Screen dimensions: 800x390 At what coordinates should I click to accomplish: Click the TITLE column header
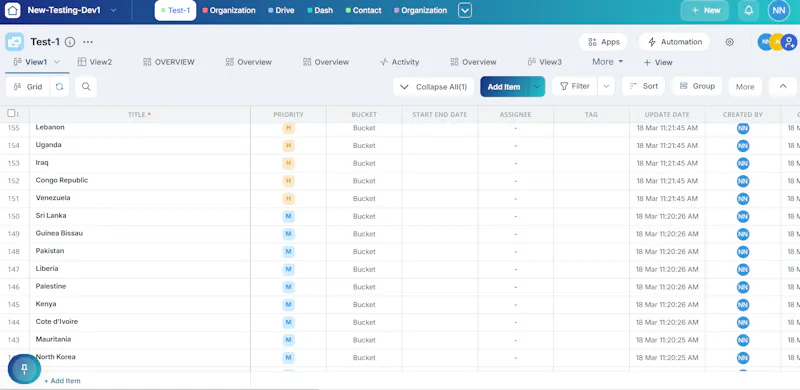139,114
